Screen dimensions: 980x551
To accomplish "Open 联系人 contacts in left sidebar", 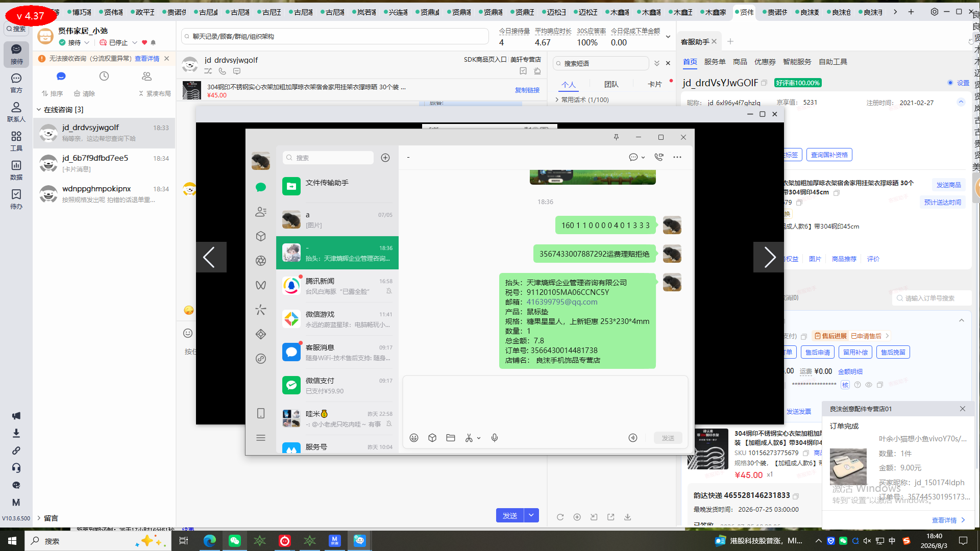I will tap(16, 112).
